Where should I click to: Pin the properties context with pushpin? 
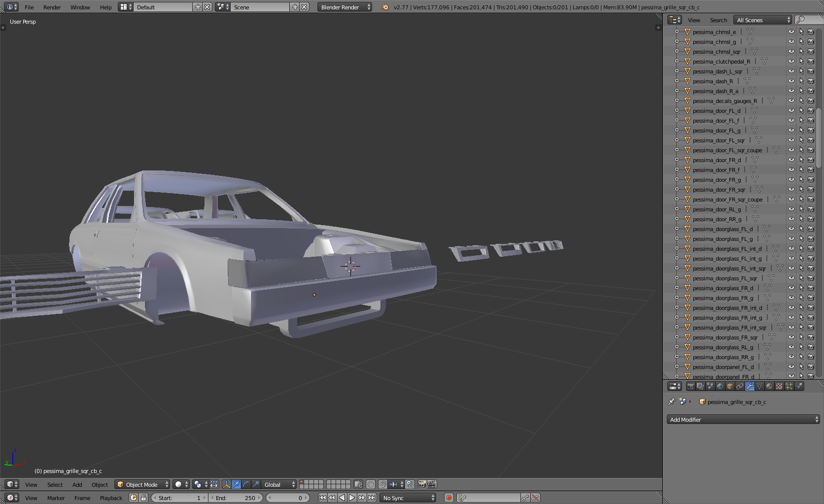coord(671,402)
